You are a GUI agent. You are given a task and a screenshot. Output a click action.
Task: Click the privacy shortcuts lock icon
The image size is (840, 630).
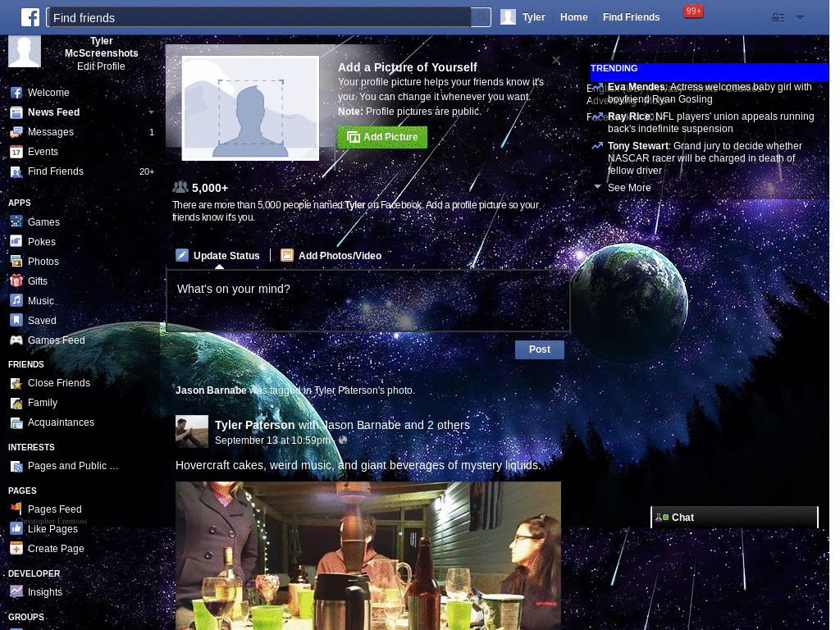(778, 18)
